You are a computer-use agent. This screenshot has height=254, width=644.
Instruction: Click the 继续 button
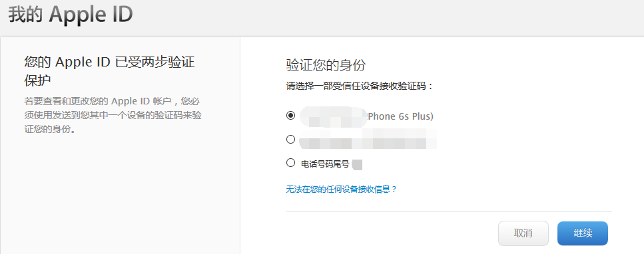click(582, 233)
